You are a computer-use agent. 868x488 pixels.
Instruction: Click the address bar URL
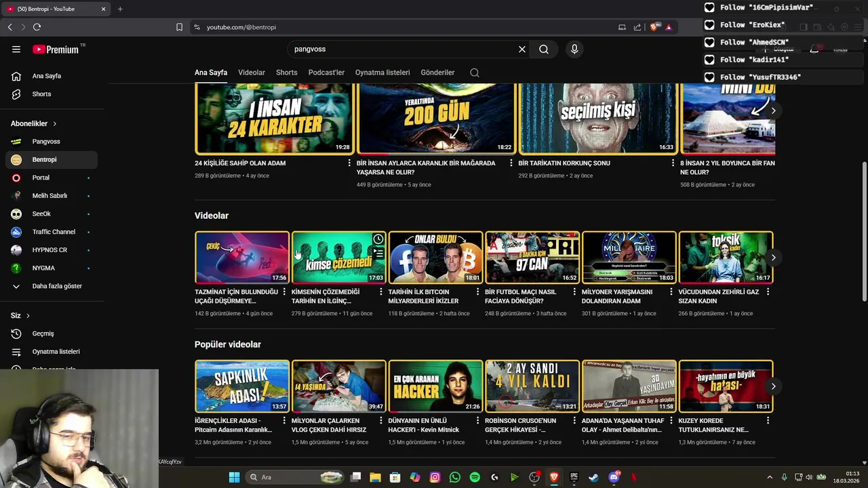[241, 27]
